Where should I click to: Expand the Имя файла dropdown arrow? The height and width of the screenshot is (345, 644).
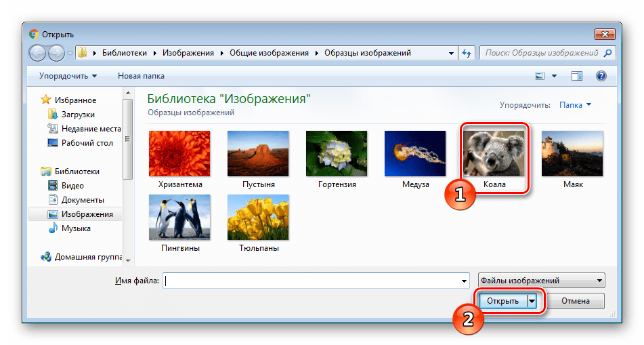[464, 281]
